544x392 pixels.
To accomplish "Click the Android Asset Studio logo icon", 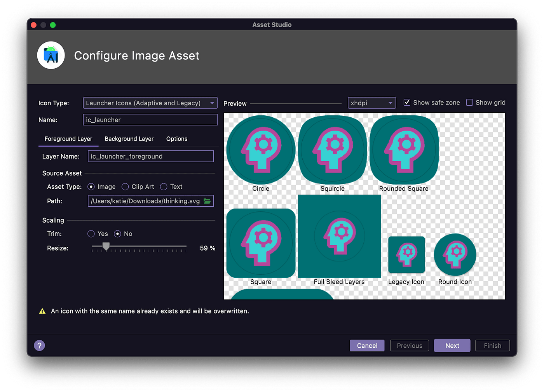I will (51, 55).
